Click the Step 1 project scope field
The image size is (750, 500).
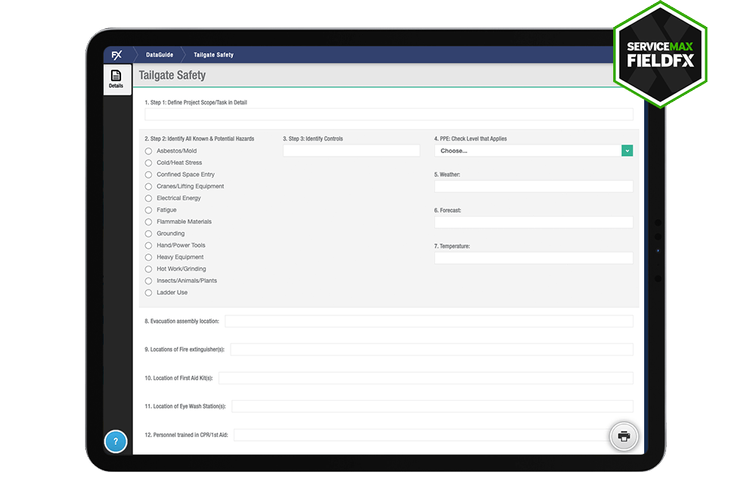click(x=388, y=115)
